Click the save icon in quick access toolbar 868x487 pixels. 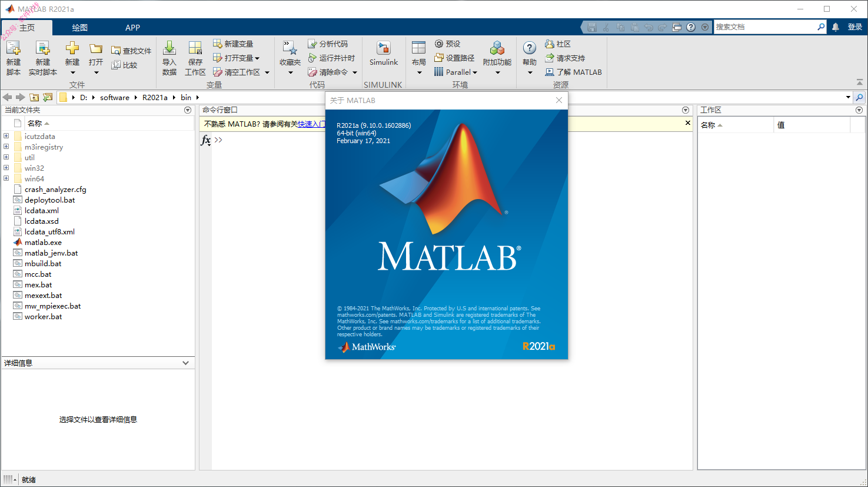click(592, 27)
